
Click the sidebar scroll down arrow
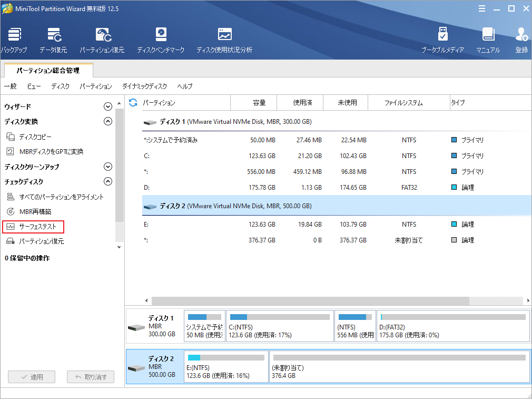point(119,247)
